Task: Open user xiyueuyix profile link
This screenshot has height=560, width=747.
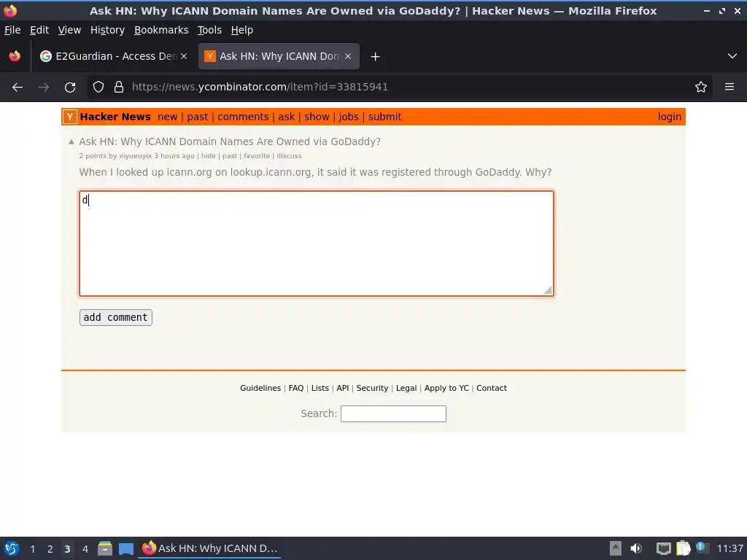Action: (x=135, y=156)
